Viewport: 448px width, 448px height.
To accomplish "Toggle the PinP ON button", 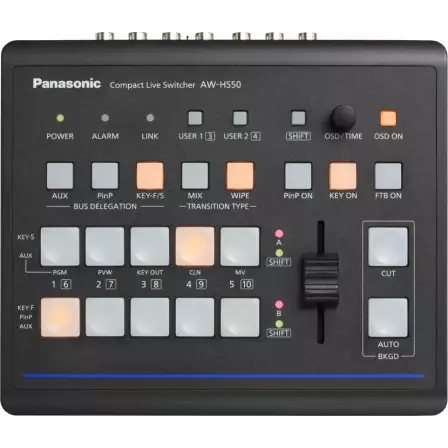I will click(298, 176).
